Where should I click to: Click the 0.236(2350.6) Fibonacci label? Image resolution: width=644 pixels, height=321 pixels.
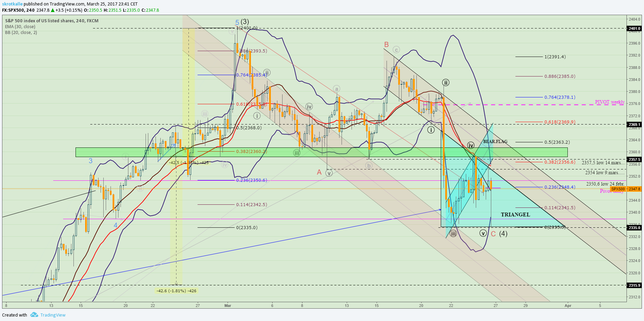(252, 180)
